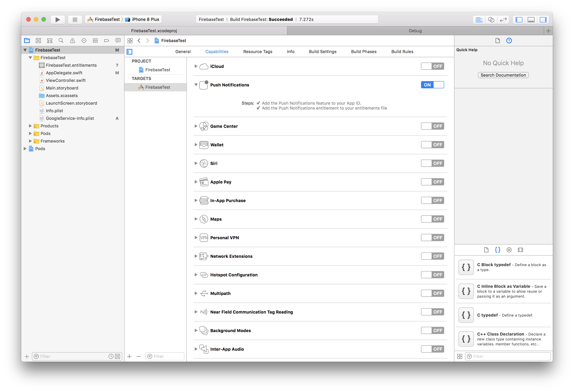Open the Code Snippet library icon
Image resolution: width=574 pixels, height=392 pixels.
coord(498,250)
